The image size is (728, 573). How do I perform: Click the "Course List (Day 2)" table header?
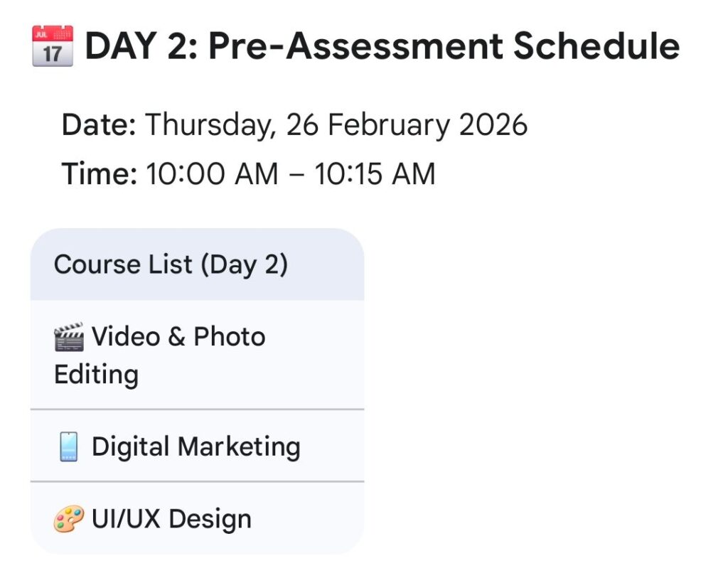point(171,264)
